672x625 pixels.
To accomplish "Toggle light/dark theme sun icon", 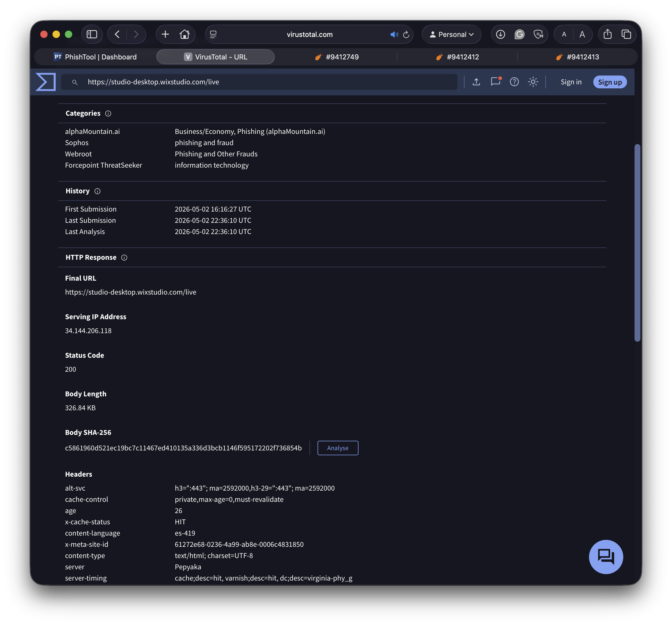I will (x=533, y=82).
